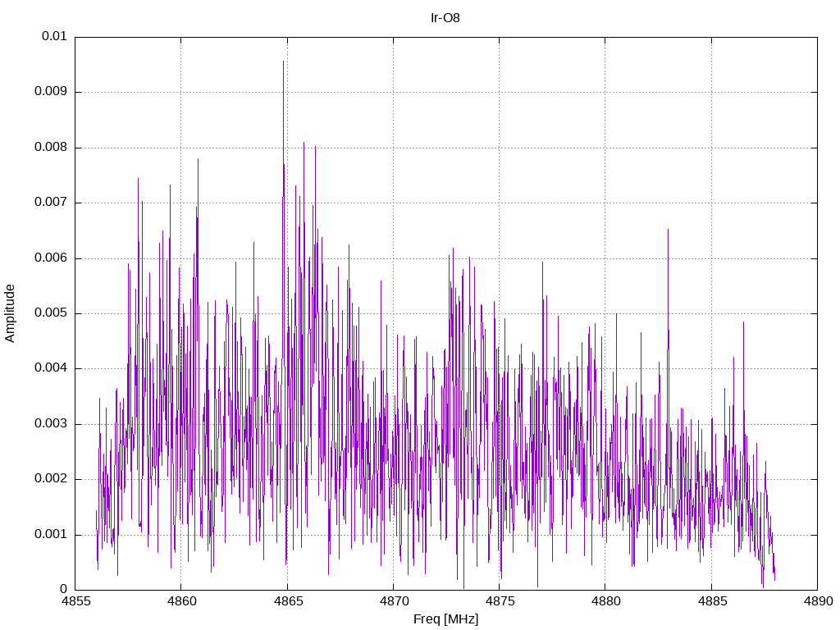Click the 0.002 y-axis tick label

51,479
